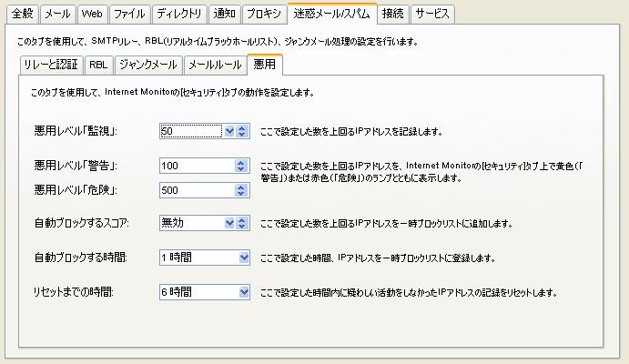Image resolution: width=629 pixels, height=364 pixels.
Task: Click the 自動ブロックするスコア spinner arrows
Action: [241, 223]
